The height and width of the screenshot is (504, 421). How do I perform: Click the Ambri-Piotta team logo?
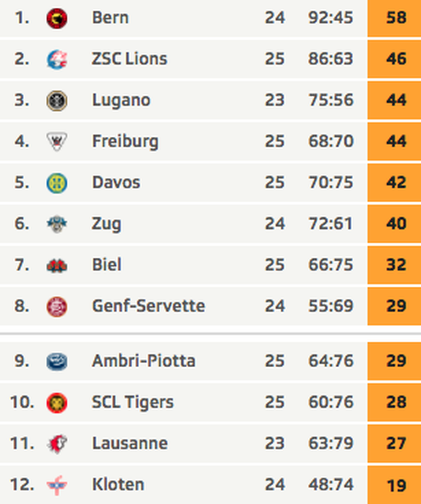57,361
